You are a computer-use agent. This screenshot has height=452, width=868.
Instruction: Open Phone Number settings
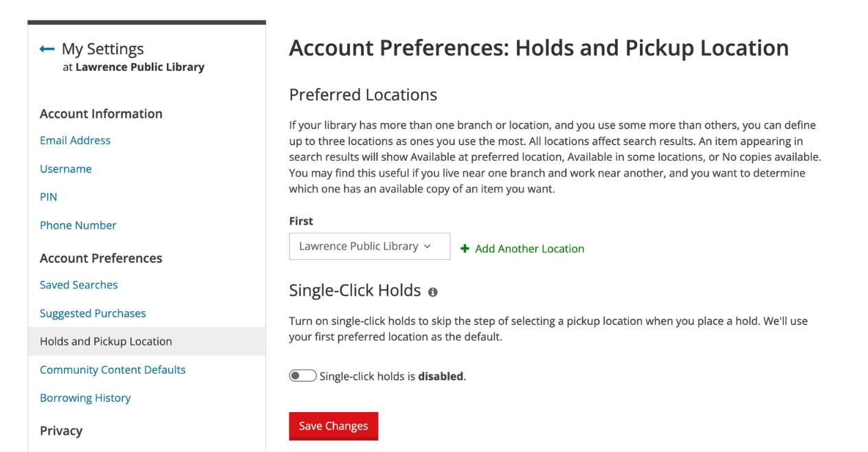[x=78, y=225]
